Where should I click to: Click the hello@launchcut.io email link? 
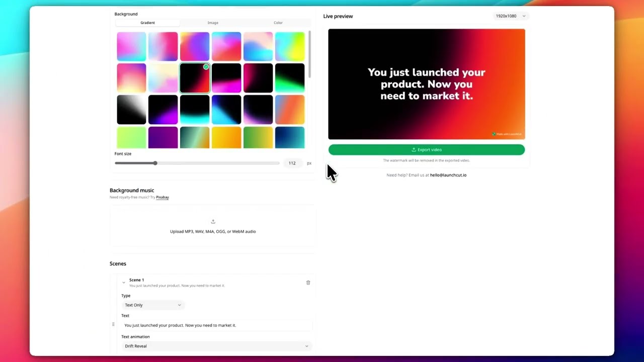[448, 175]
